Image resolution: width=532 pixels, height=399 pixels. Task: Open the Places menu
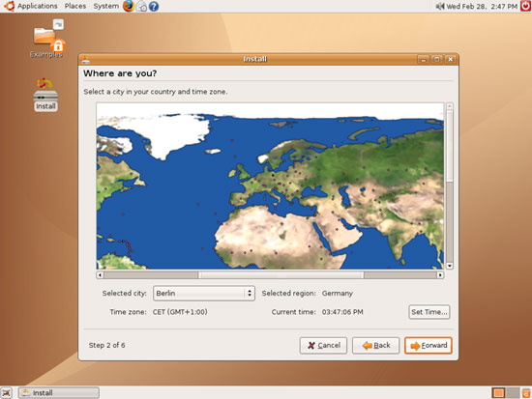[x=75, y=6]
